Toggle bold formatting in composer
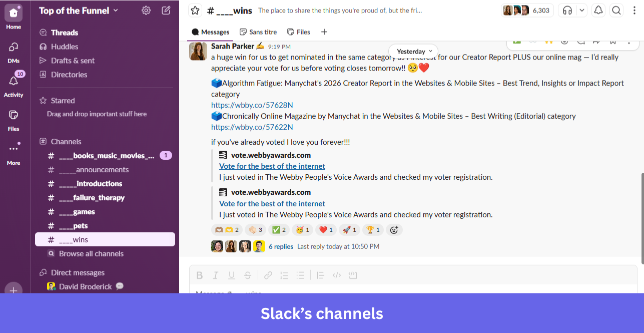Image resolution: width=644 pixels, height=333 pixels. pyautogui.click(x=199, y=275)
